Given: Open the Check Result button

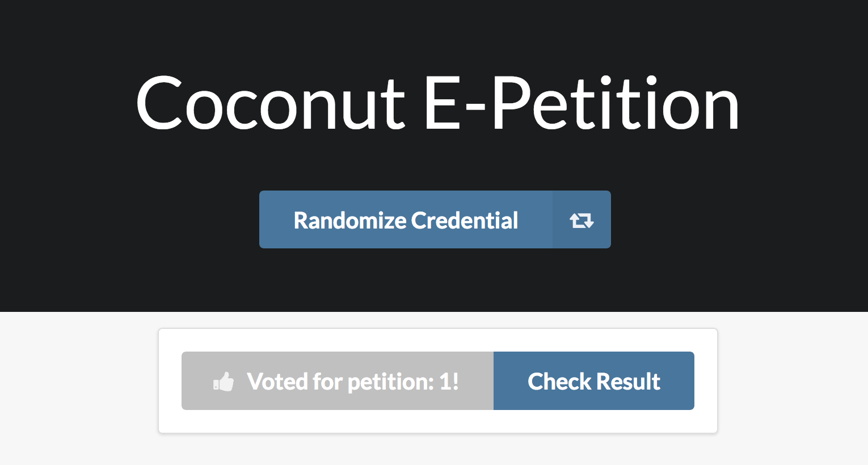Looking at the screenshot, I should tap(594, 381).
